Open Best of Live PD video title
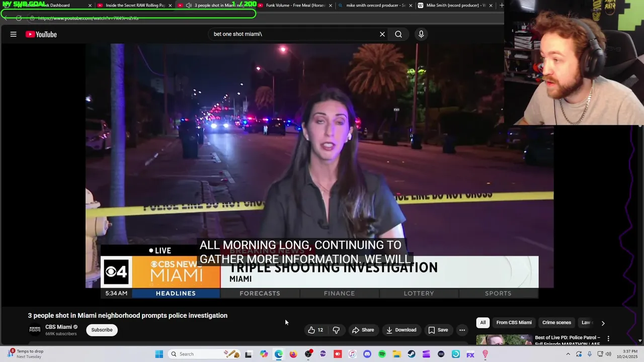This screenshot has width=644, height=362. (x=568, y=341)
